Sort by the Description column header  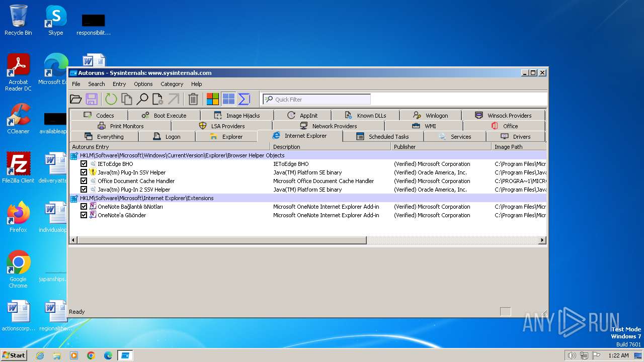(x=331, y=147)
